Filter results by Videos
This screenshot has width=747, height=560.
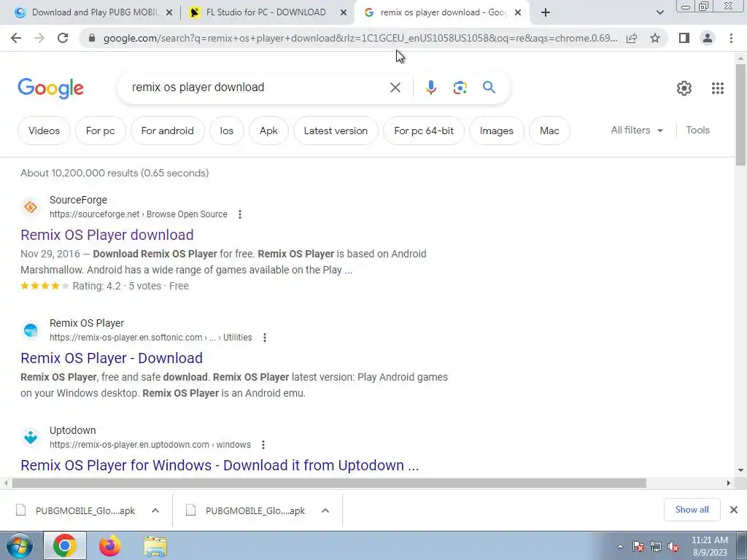point(44,131)
